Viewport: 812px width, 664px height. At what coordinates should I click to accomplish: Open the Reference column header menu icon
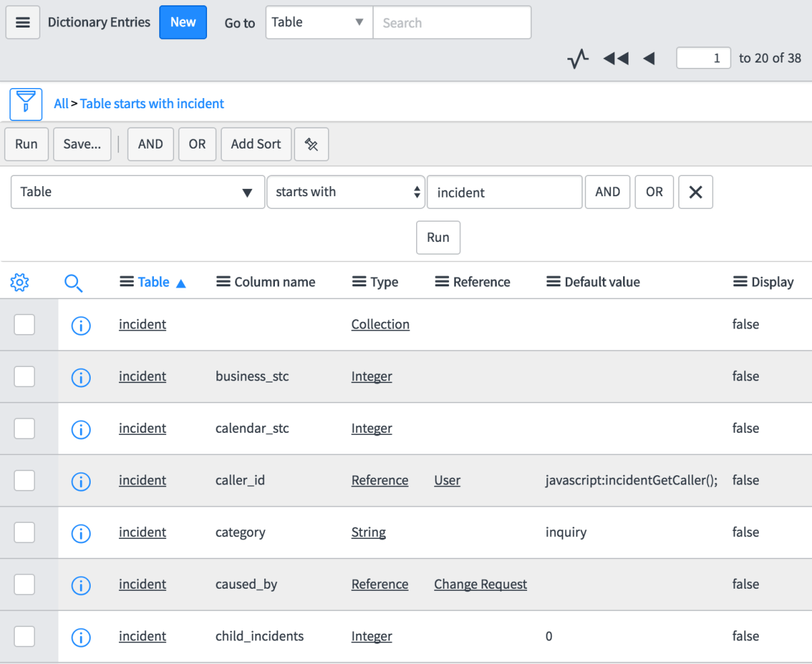click(442, 282)
